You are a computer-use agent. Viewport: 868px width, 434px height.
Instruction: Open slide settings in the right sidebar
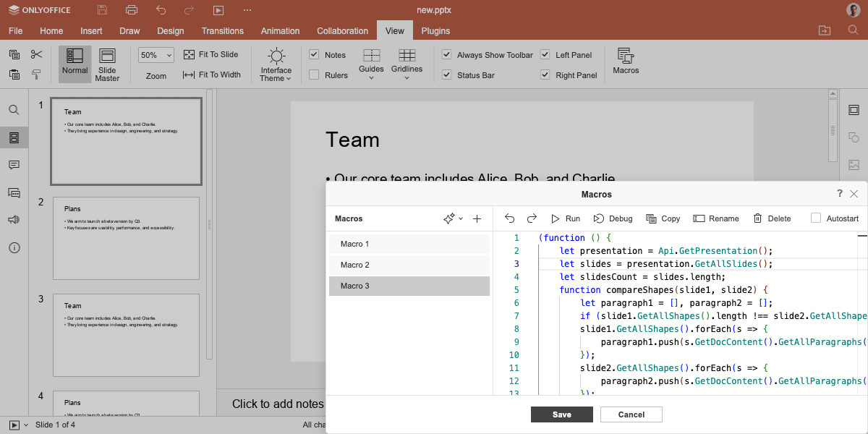pos(854,110)
